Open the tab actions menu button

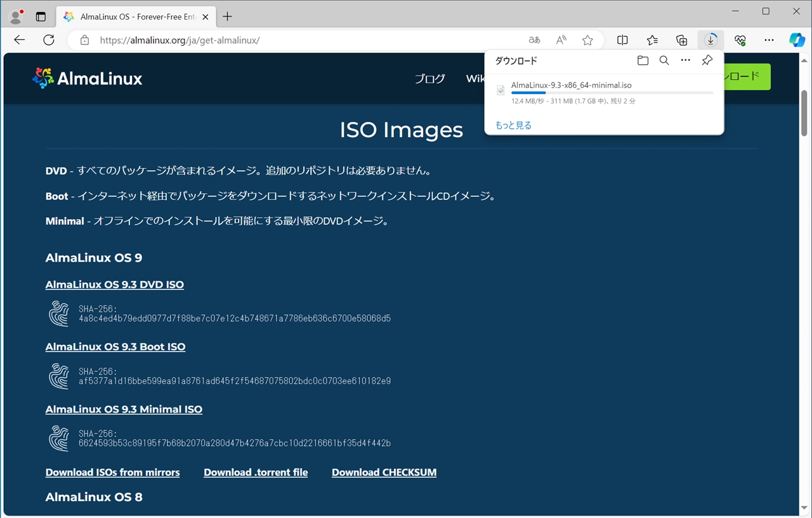41,17
